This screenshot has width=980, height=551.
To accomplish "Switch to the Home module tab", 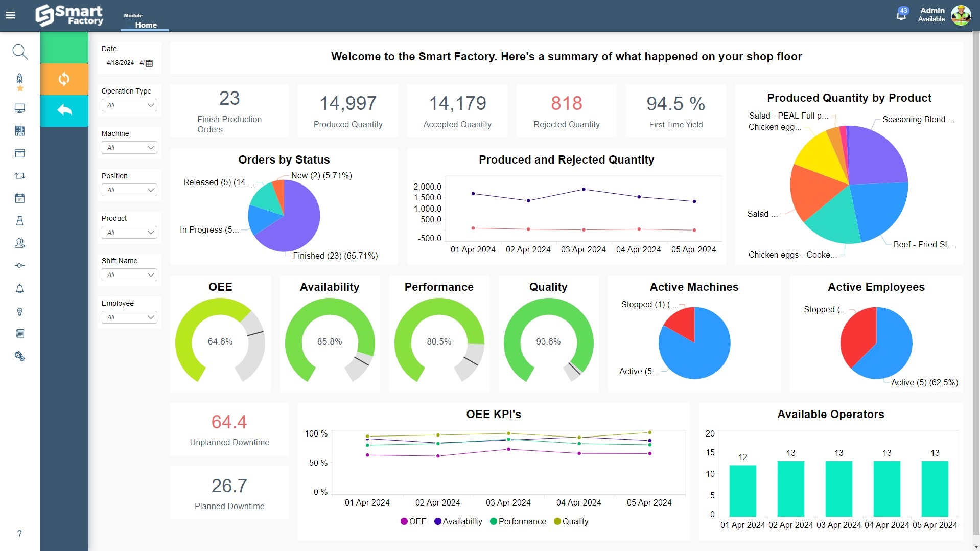I will [146, 25].
